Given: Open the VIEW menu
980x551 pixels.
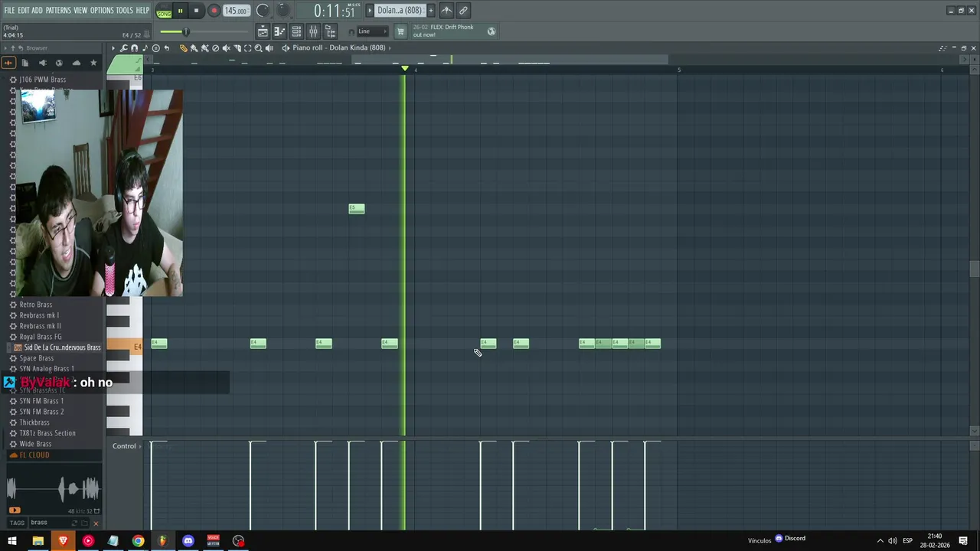Looking at the screenshot, I should [80, 10].
